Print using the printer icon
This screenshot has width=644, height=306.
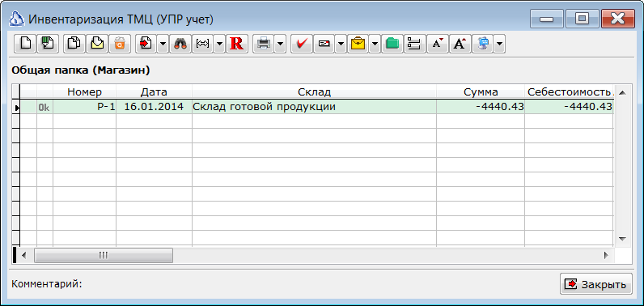coord(263,43)
